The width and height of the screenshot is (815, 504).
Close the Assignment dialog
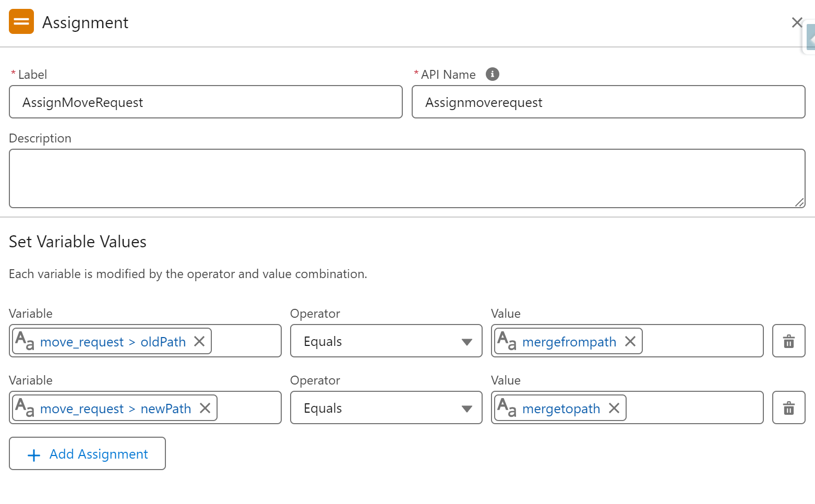797,22
